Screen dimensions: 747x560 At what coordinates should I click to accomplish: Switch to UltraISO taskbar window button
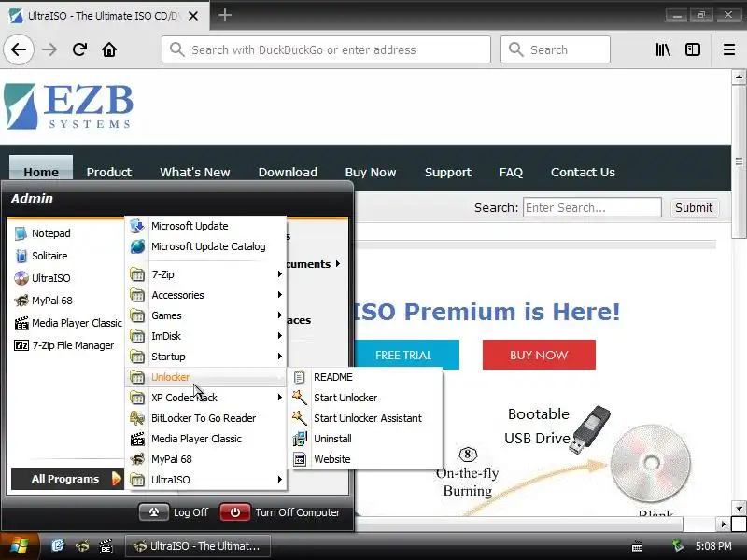coord(198,546)
